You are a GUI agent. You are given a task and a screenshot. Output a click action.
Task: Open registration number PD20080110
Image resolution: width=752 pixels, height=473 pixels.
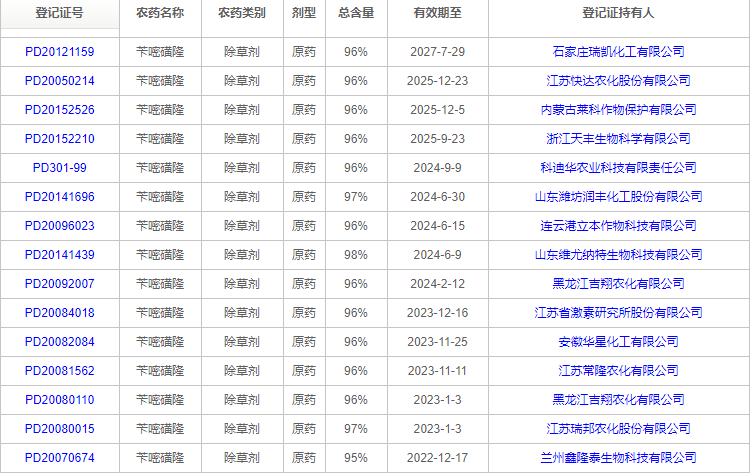(x=59, y=400)
